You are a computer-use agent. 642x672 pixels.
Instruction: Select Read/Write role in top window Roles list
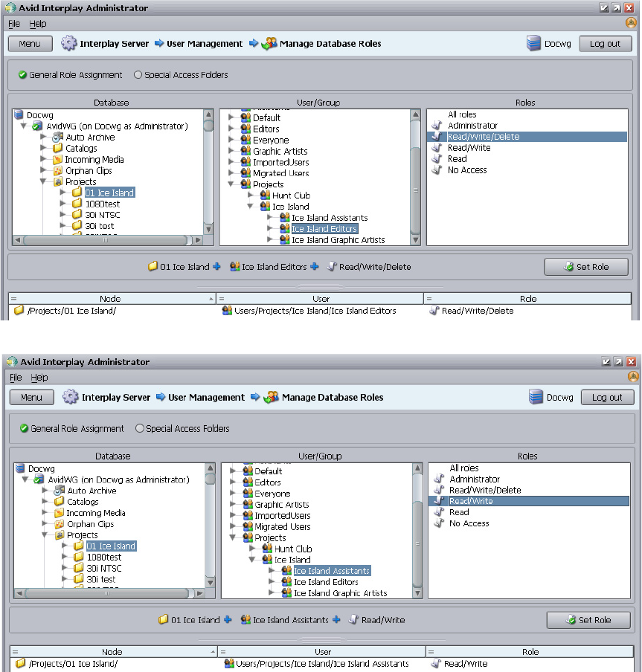[469, 148]
